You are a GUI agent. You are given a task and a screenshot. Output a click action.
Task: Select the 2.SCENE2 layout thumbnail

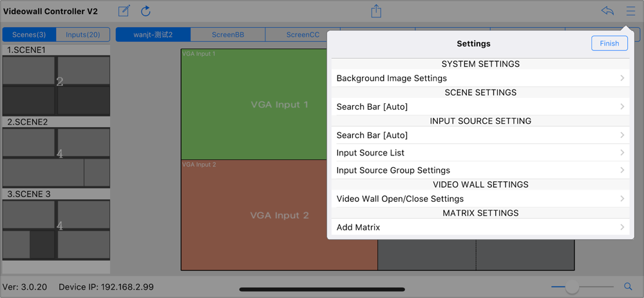point(56,158)
